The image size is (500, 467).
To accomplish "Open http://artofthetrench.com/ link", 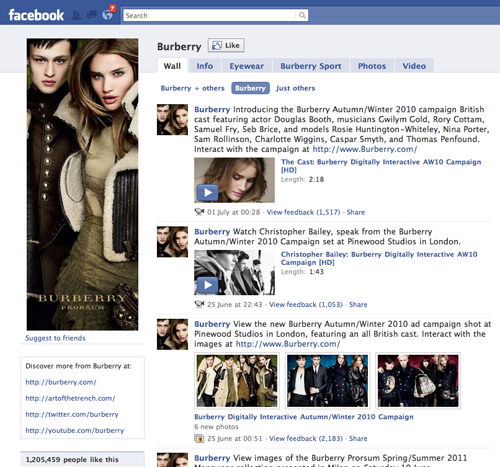I will [x=70, y=398].
